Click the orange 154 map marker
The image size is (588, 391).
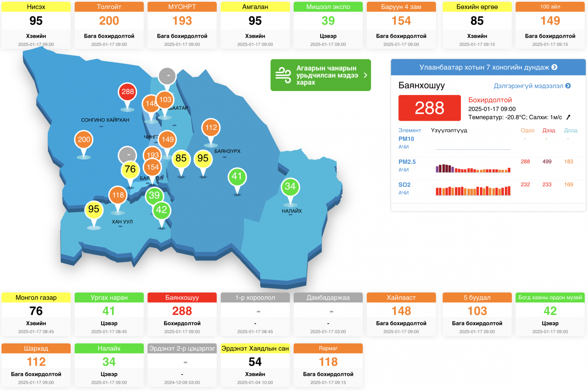point(153,167)
